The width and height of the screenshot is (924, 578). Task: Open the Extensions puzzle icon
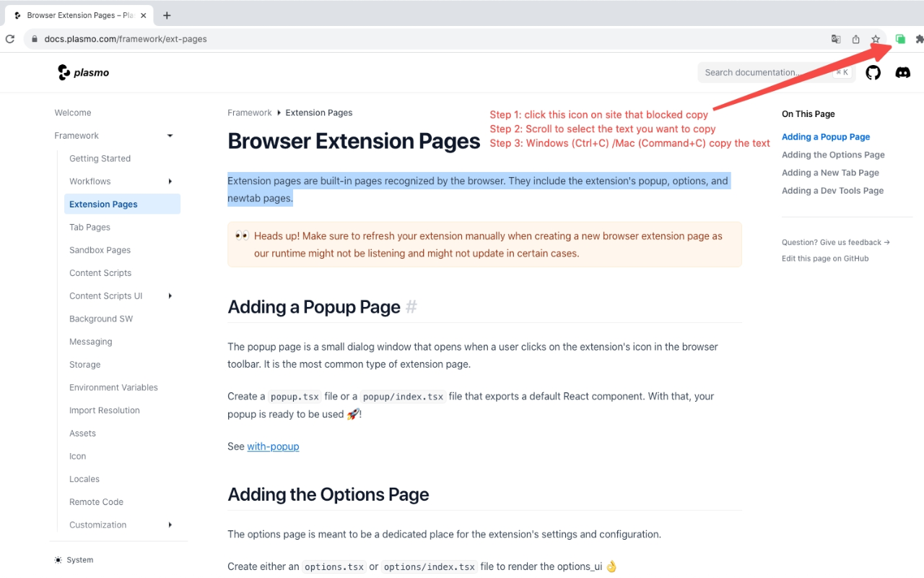point(919,39)
